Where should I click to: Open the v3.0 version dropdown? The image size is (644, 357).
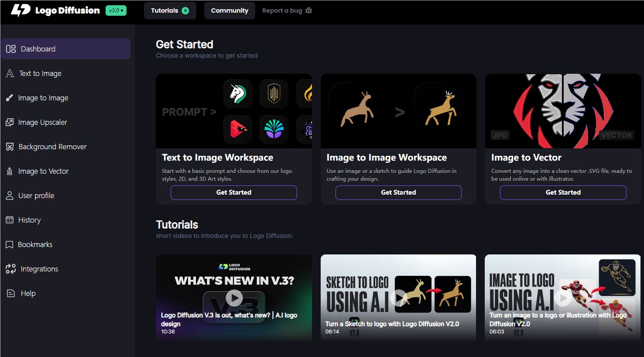[x=116, y=10]
